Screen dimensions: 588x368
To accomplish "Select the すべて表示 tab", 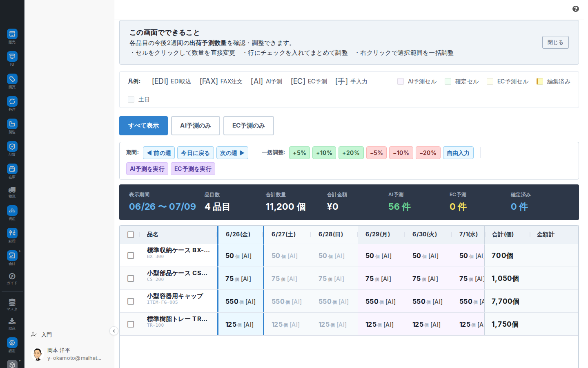I will pyautogui.click(x=143, y=126).
